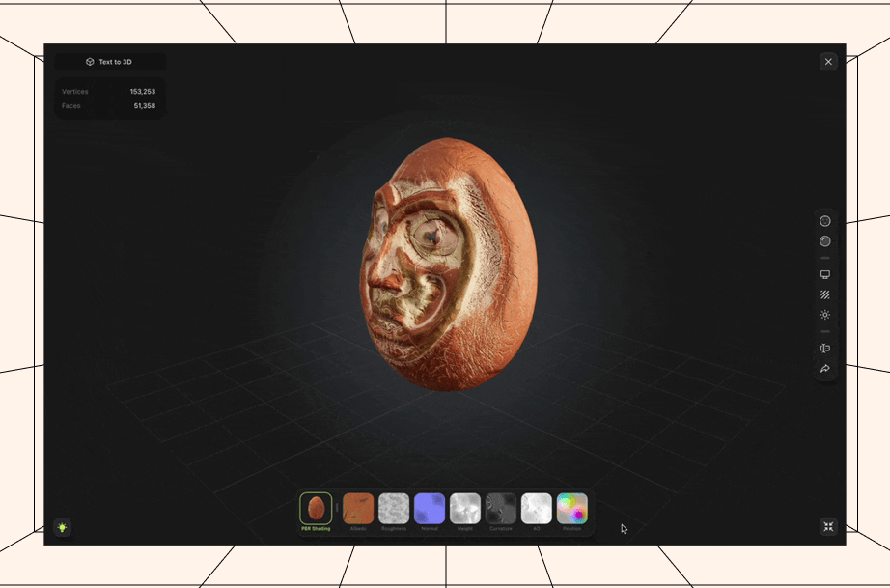The height and width of the screenshot is (588, 890).
Task: Select the Normal map swatch
Action: [x=430, y=509]
